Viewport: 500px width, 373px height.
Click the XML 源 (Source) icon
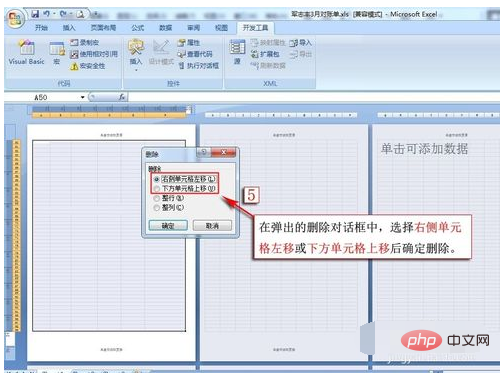coord(237,48)
